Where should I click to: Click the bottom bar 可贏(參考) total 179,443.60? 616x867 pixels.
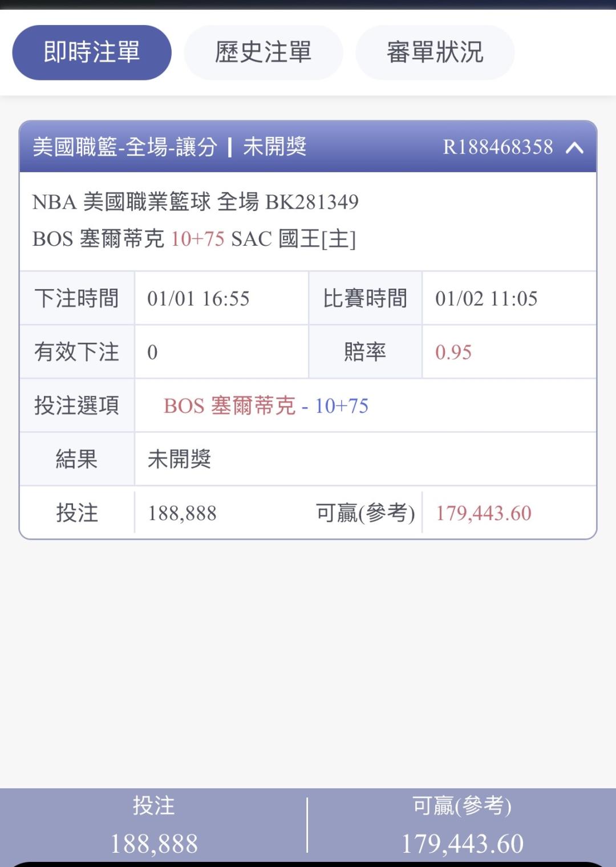pos(462,844)
